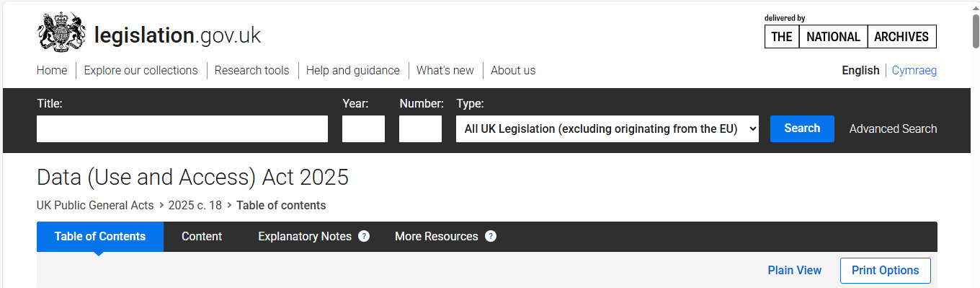Open Explore our collections menu
Screen dimensions: 980x288
[141, 70]
